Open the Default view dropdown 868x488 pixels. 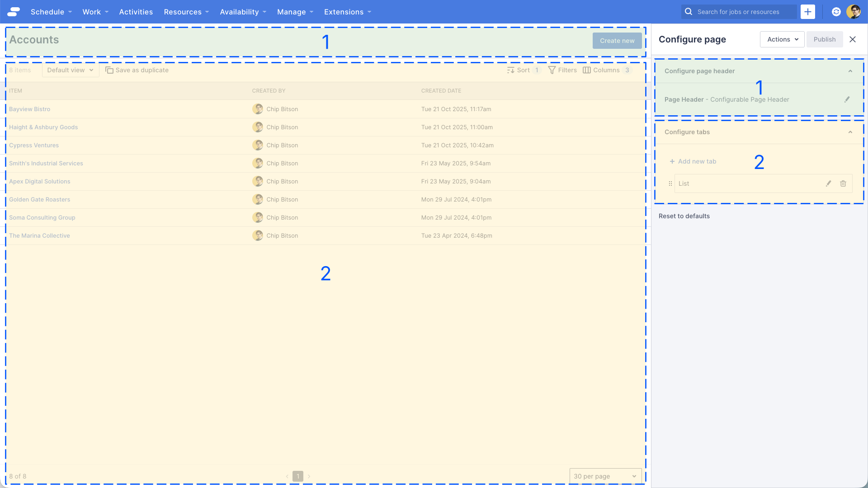click(70, 70)
